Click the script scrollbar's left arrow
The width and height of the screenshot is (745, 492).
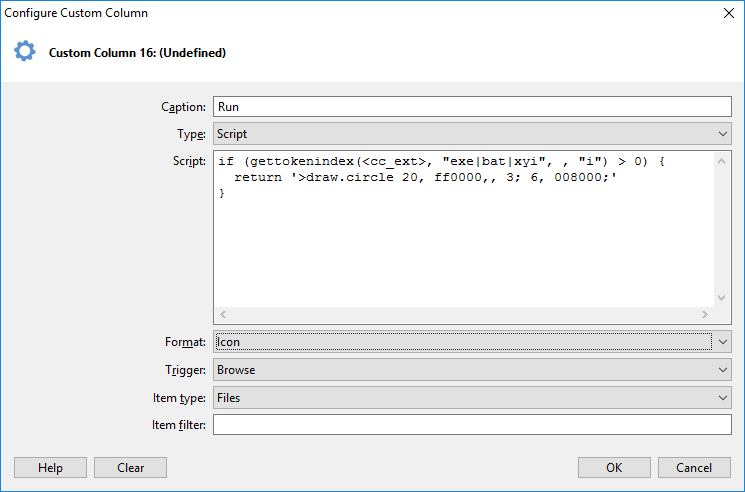[223, 314]
